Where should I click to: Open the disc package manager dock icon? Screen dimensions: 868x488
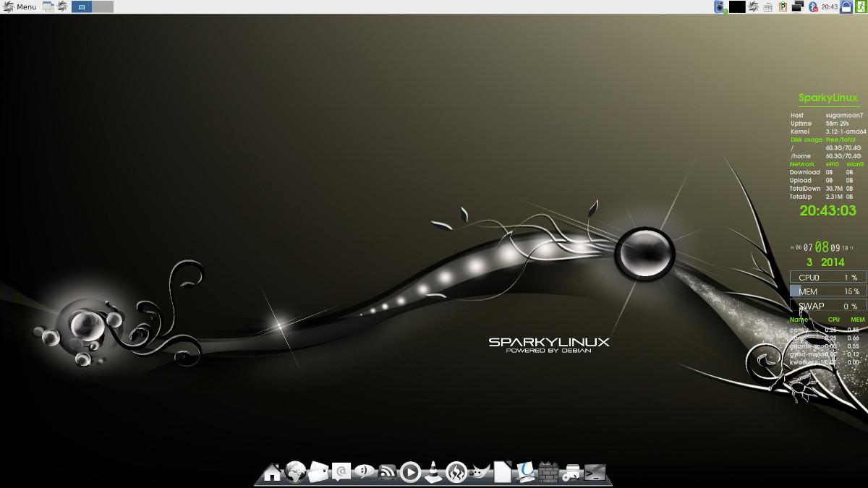click(x=571, y=473)
